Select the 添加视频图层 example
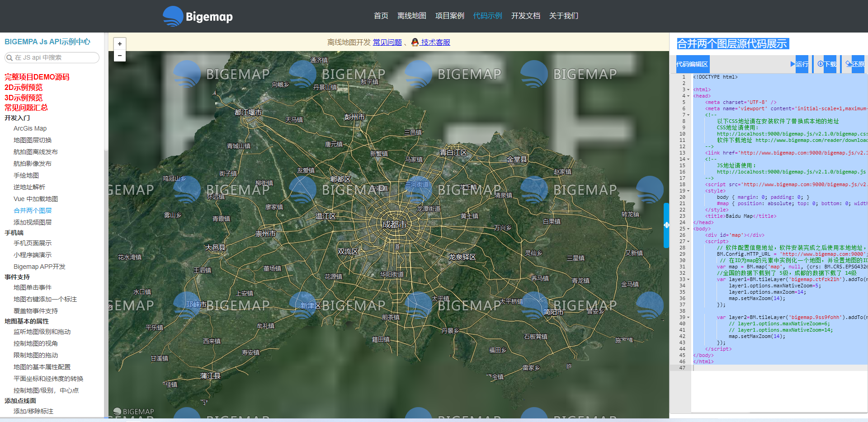 pyautogui.click(x=33, y=222)
